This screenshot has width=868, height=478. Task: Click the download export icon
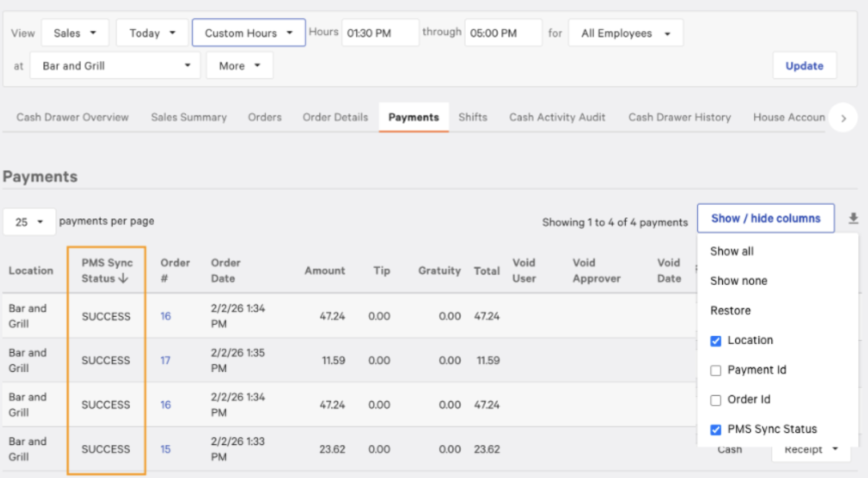[x=853, y=218]
